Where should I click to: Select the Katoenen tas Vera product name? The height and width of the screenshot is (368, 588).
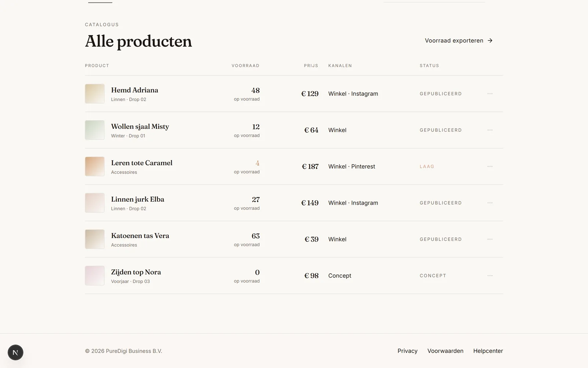click(140, 236)
